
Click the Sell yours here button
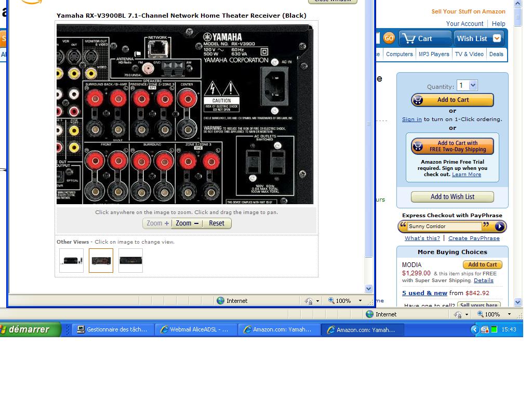pyautogui.click(x=479, y=304)
